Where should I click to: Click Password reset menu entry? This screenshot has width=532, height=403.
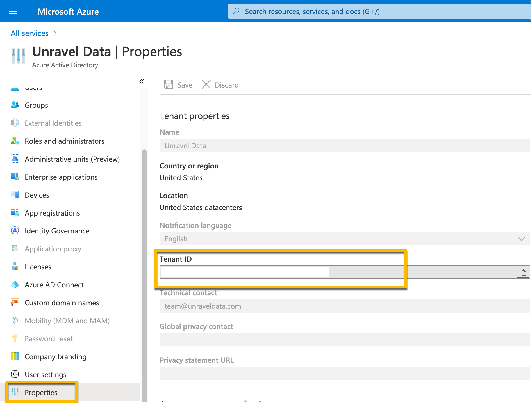click(49, 339)
